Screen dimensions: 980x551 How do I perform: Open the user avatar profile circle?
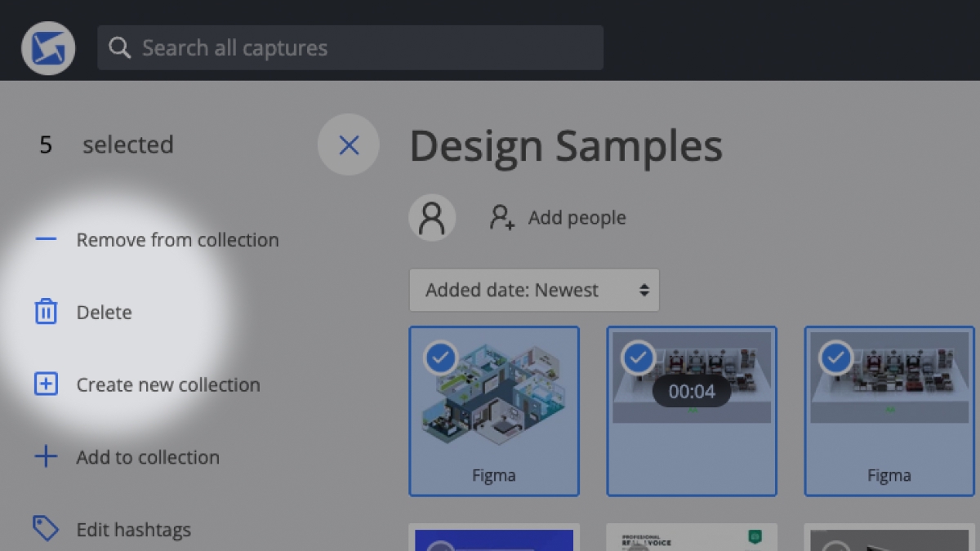point(432,218)
